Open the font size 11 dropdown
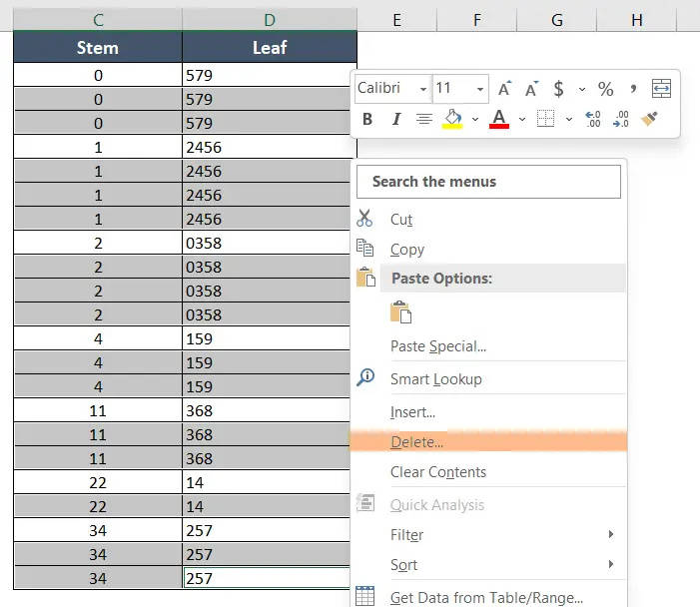 click(480, 89)
